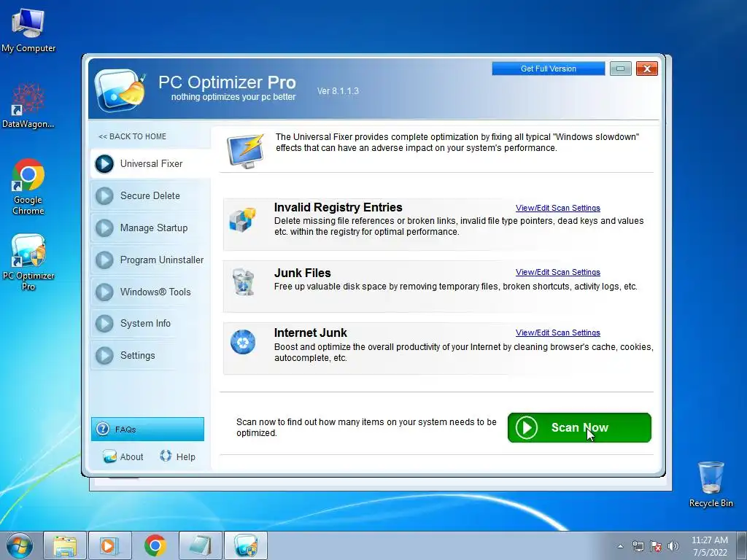Open the Help link text
This screenshot has width=747, height=560.
pyautogui.click(x=186, y=456)
